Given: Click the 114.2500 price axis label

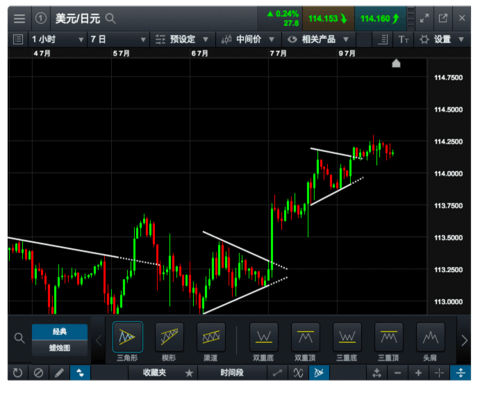Looking at the screenshot, I should coord(448,142).
